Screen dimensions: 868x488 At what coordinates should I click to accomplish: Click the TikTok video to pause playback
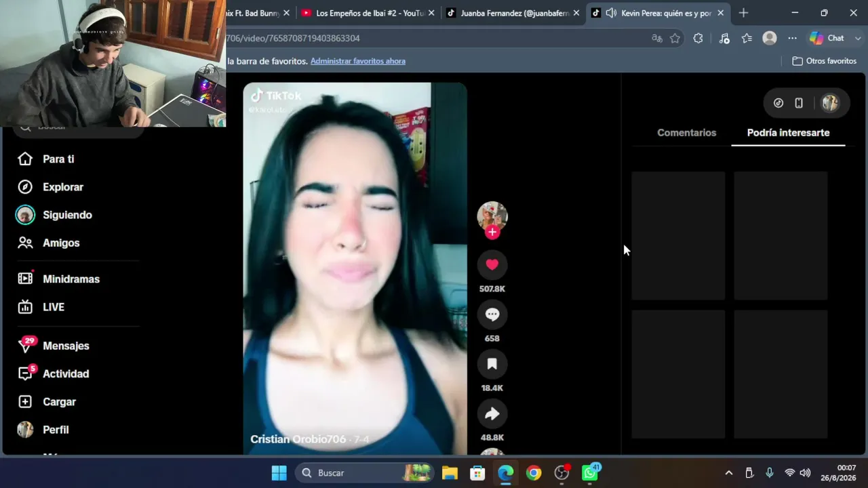click(x=355, y=268)
